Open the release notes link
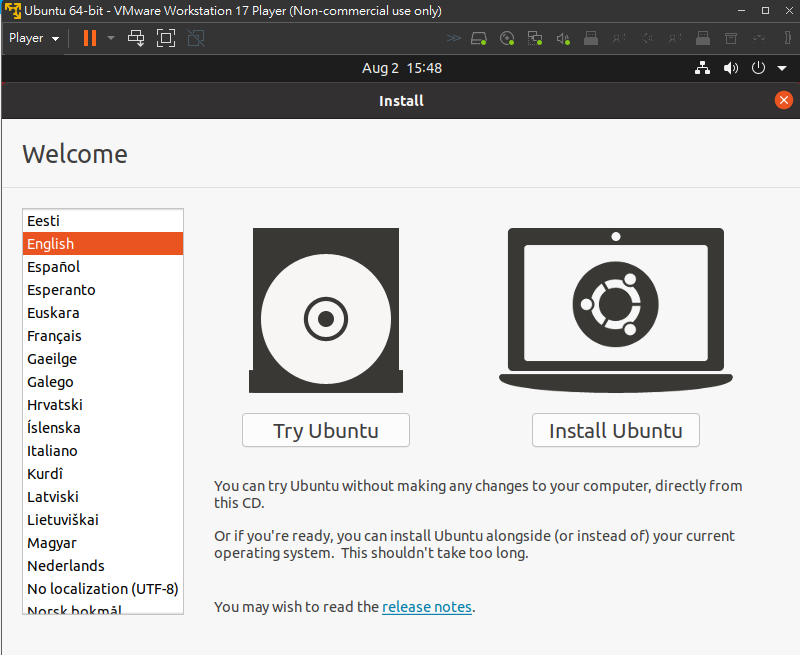Viewport: 800px width, 655px height. click(427, 607)
